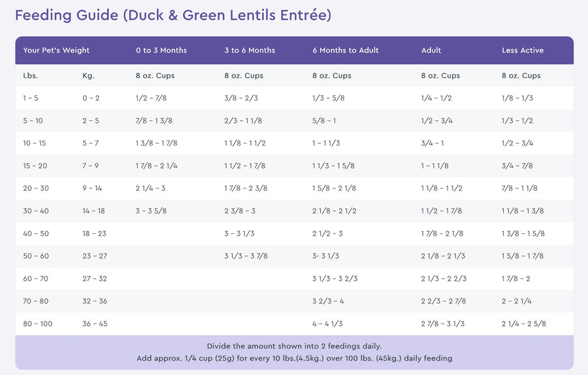Select the "4 – 4 1/3" cups cell
The image size is (588, 375).
327,324
